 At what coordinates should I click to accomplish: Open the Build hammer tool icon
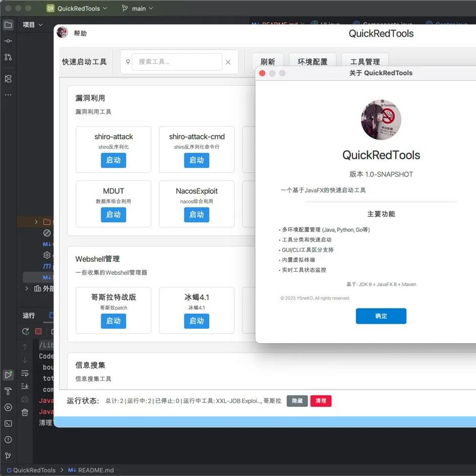(x=8, y=391)
